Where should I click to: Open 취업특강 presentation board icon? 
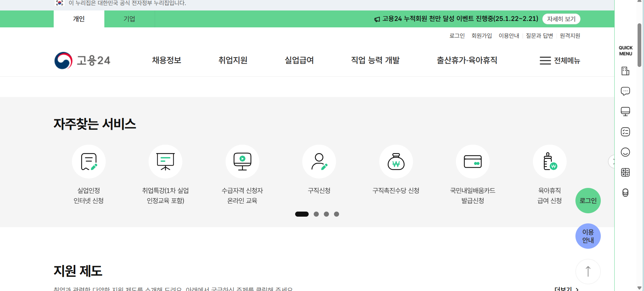click(165, 162)
